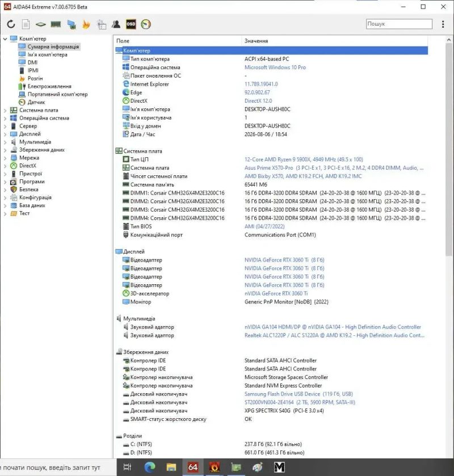Select Програми in the tree
This screenshot has width=454, height=476.
click(x=32, y=182)
